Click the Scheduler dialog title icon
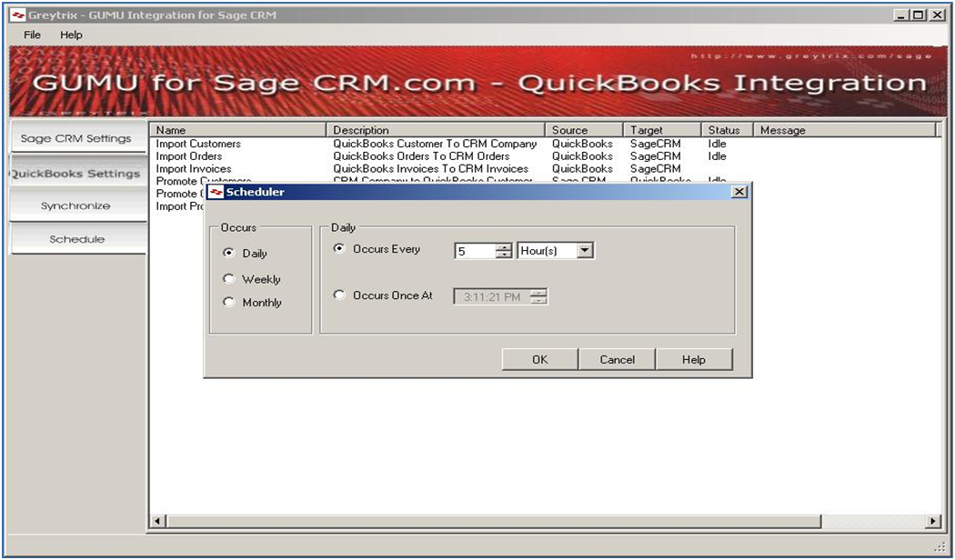The width and height of the screenshot is (955, 560). (216, 193)
